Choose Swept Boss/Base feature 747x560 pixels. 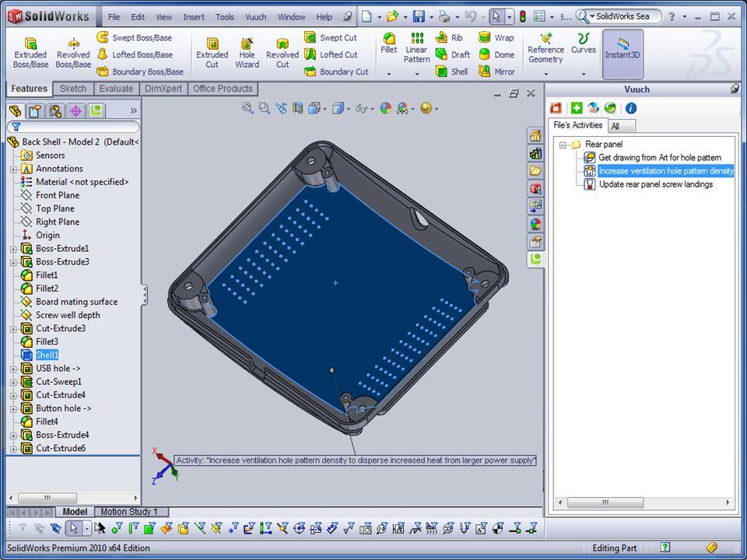(135, 37)
